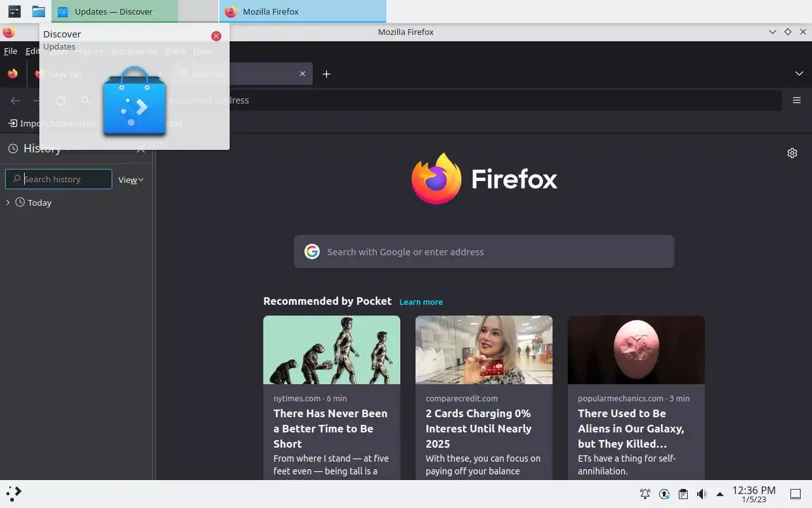Open the audio volume tray icon

click(702, 494)
